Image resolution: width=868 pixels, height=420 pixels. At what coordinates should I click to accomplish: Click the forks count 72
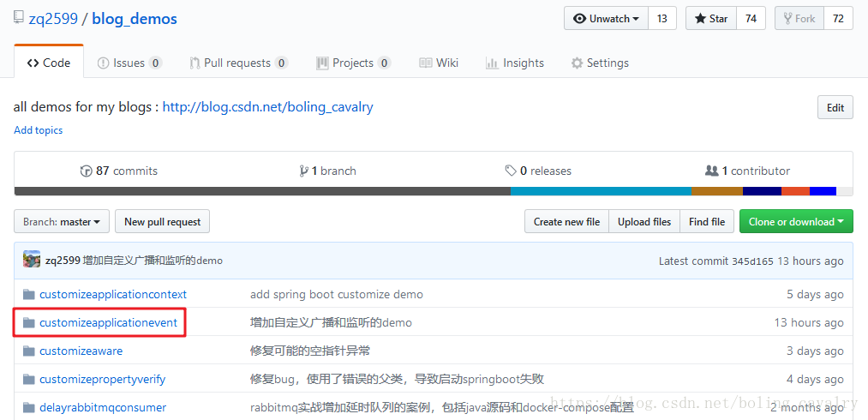point(838,18)
